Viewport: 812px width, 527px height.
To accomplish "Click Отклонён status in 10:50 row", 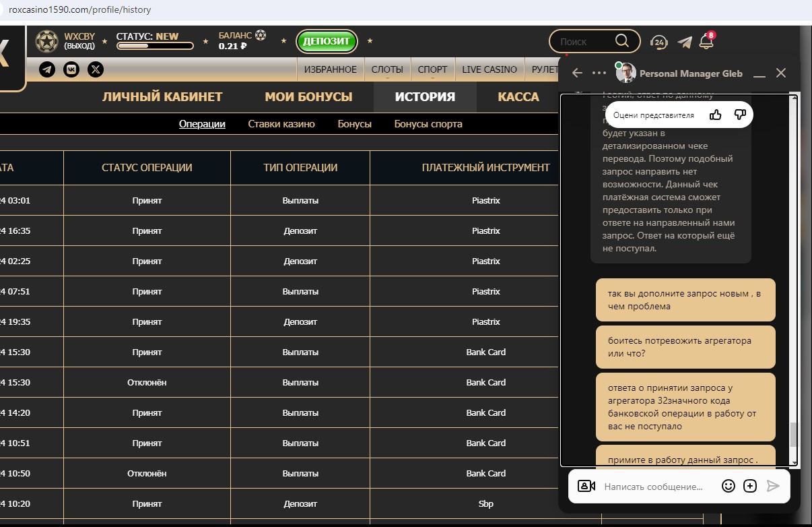I will 147,473.
